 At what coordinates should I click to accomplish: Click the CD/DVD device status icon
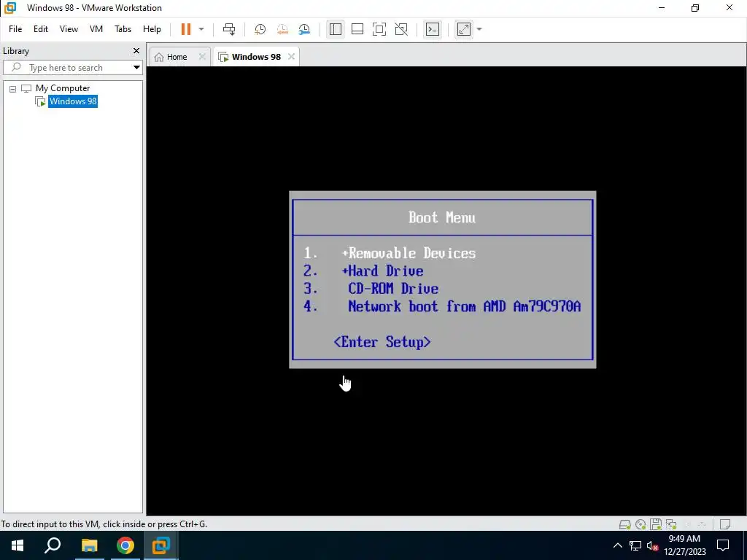(x=640, y=524)
